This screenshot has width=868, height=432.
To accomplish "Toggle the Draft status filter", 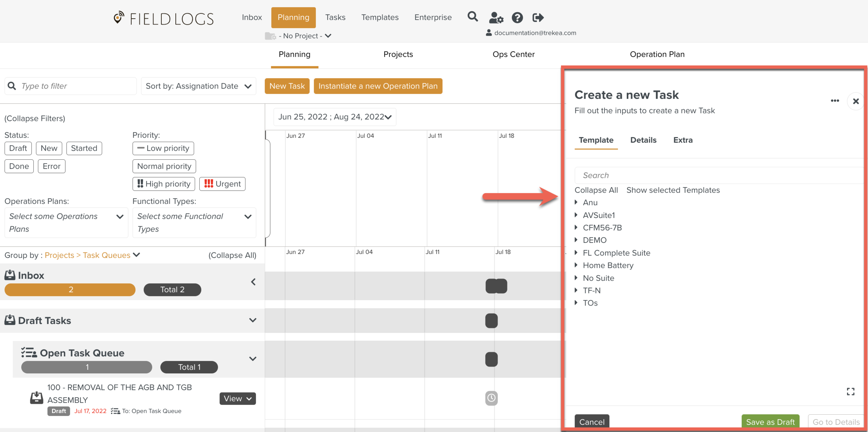I will (x=18, y=148).
